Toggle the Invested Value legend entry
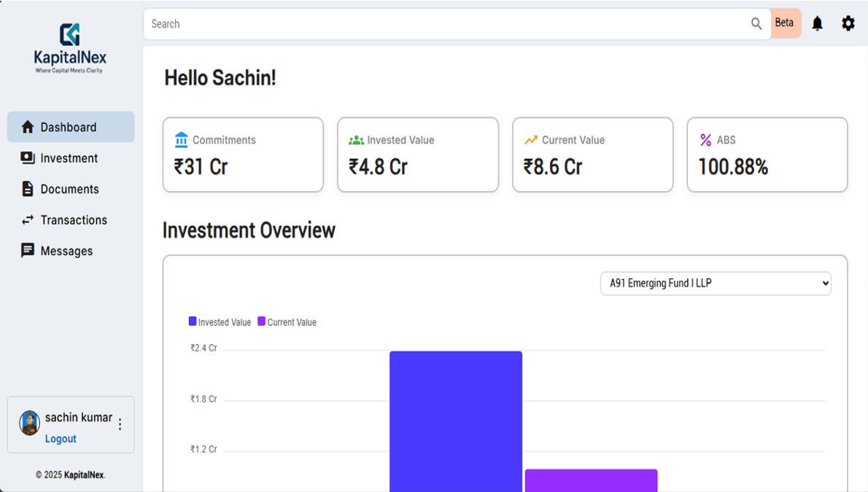The height and width of the screenshot is (492, 868). pos(219,321)
